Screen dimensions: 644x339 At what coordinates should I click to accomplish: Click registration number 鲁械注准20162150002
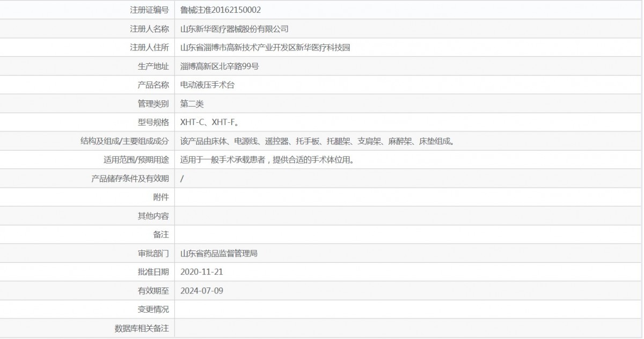[221, 10]
